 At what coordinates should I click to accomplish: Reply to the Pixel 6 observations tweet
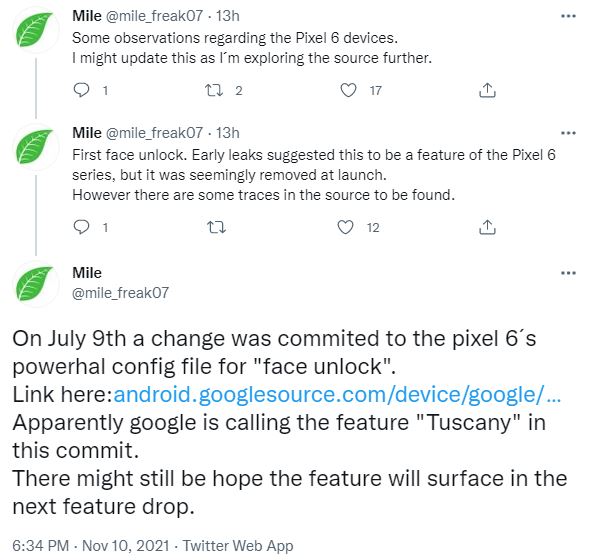pyautogui.click(x=81, y=90)
